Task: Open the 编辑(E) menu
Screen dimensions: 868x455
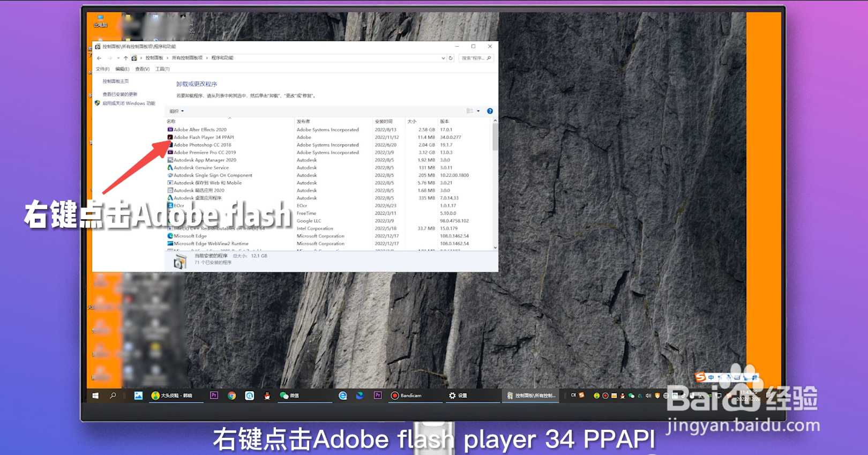Action: 122,69
